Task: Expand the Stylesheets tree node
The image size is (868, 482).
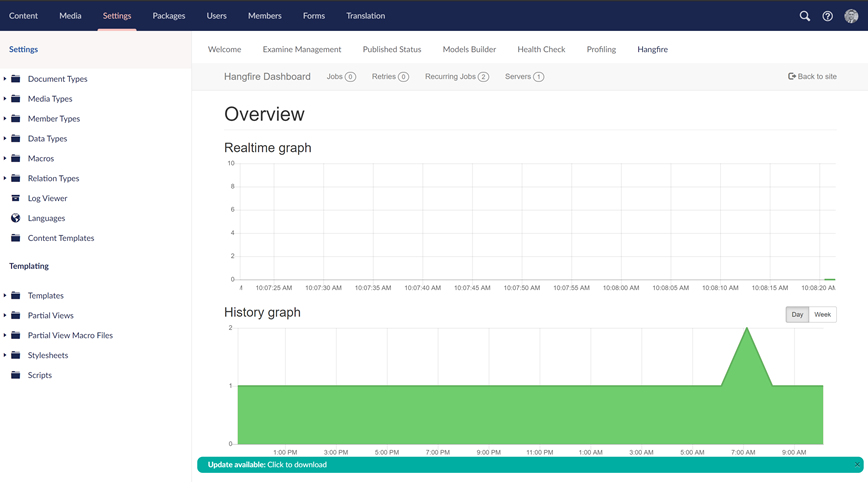Action: [x=5, y=355]
